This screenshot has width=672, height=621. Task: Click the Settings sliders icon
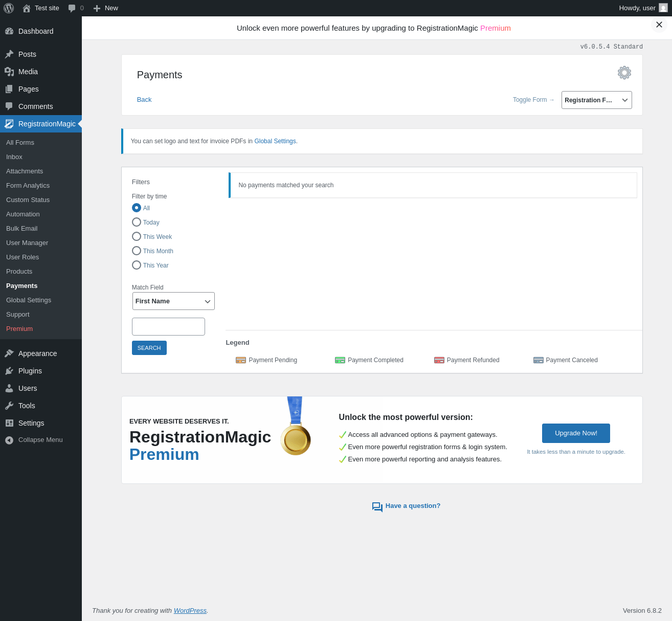(x=9, y=423)
